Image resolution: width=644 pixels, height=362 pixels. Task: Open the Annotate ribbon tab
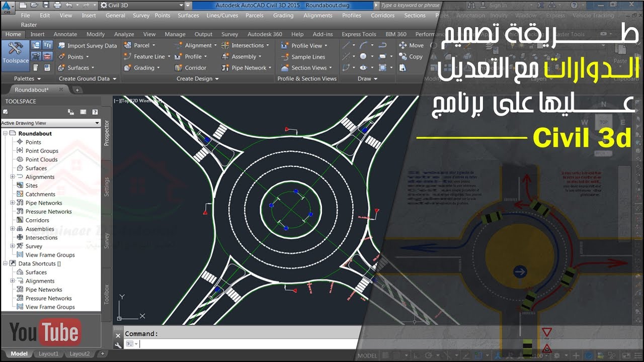(65, 34)
